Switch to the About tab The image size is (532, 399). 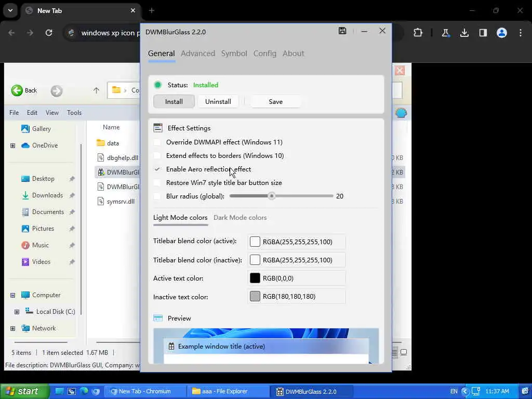click(x=293, y=54)
